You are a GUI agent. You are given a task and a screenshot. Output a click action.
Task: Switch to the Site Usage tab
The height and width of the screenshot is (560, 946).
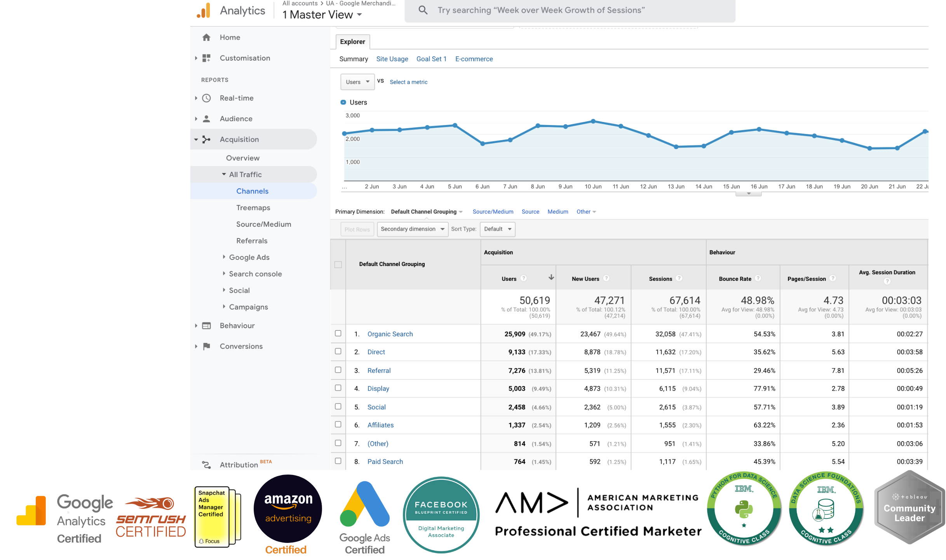pyautogui.click(x=392, y=59)
